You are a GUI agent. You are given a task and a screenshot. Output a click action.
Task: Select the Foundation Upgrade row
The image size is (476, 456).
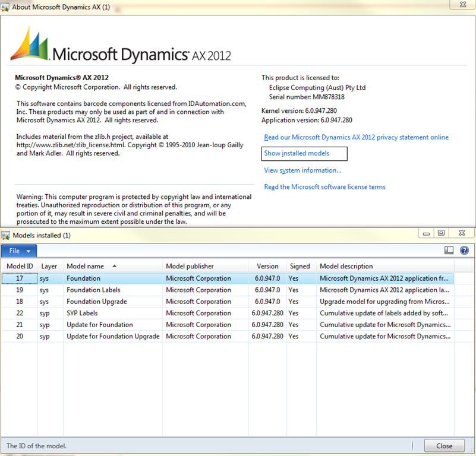(228, 302)
